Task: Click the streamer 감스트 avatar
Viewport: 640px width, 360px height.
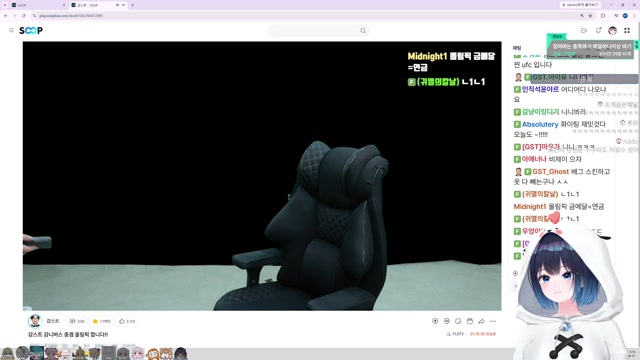Action: point(35,321)
